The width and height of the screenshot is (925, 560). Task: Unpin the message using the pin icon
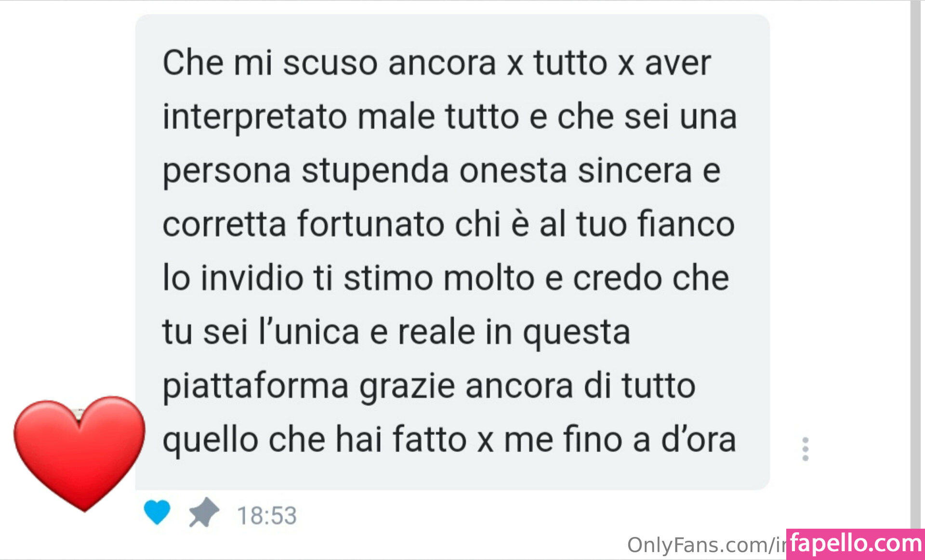[204, 512]
